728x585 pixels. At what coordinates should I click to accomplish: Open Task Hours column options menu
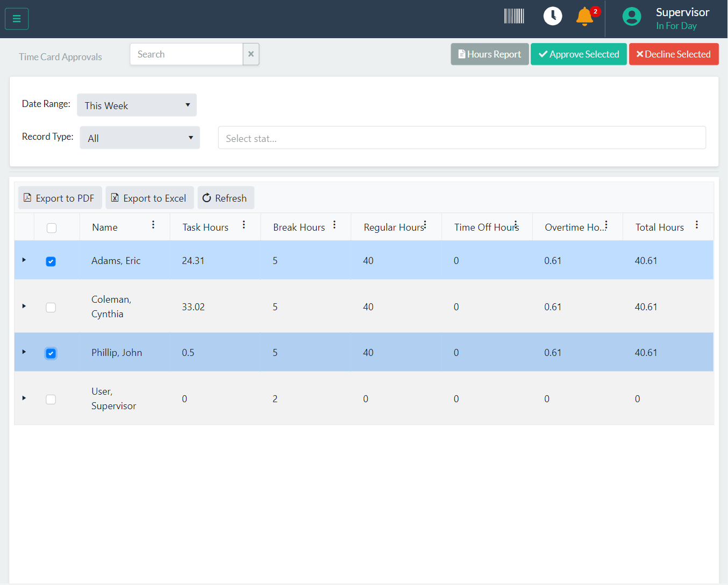244,225
